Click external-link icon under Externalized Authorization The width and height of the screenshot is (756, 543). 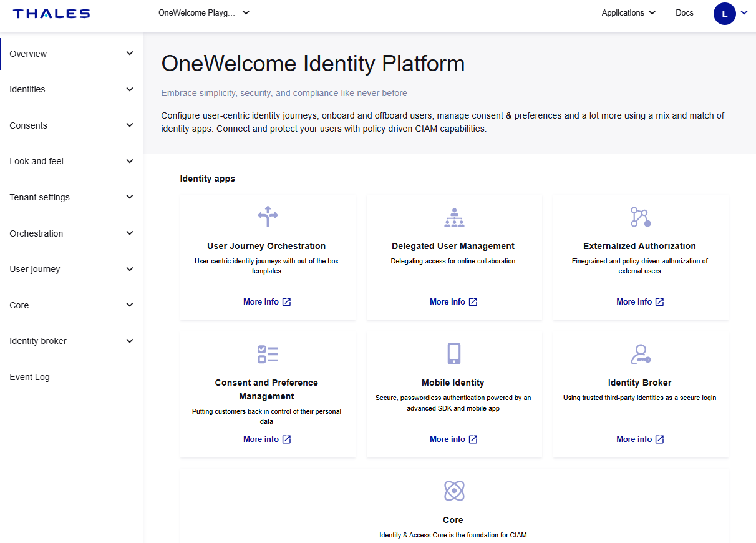[x=659, y=302]
